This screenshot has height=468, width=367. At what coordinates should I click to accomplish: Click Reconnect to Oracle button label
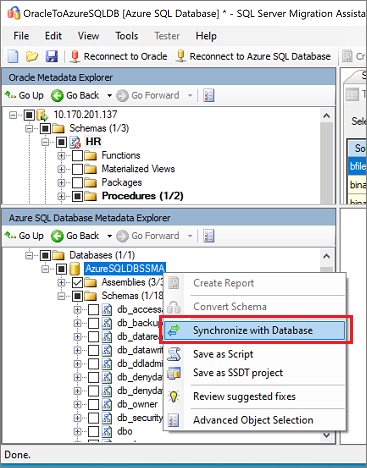click(125, 56)
